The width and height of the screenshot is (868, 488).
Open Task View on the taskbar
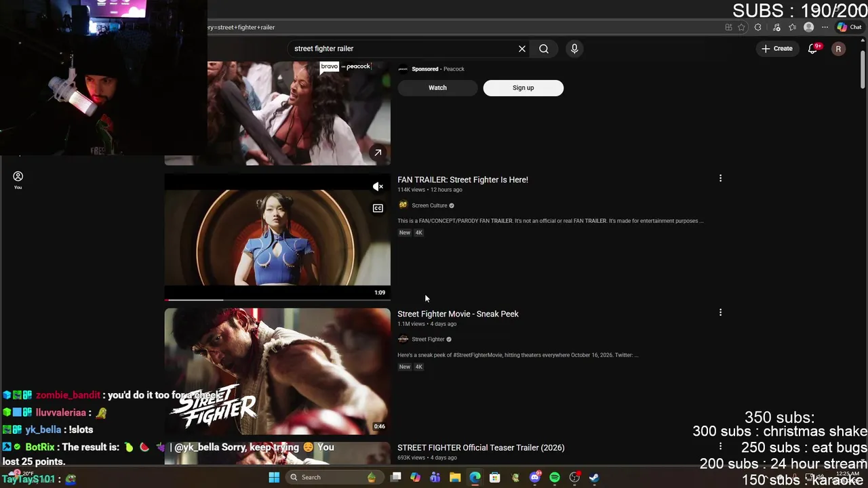point(396,477)
